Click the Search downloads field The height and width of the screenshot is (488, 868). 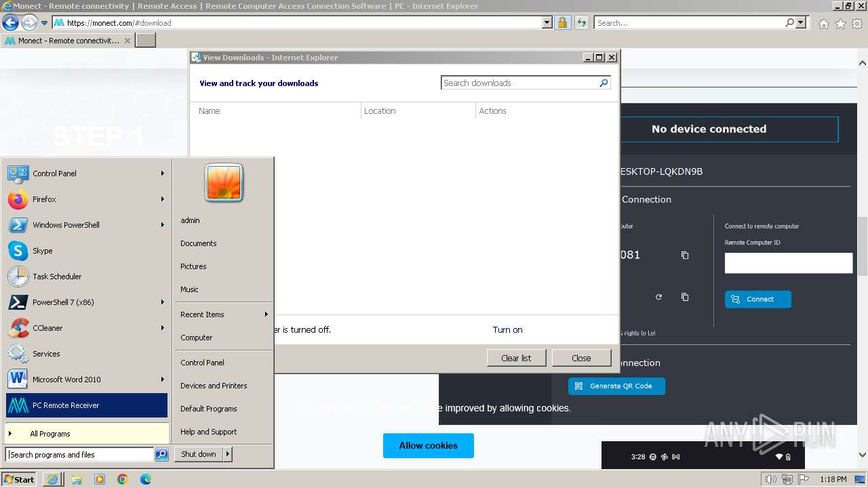pos(519,83)
